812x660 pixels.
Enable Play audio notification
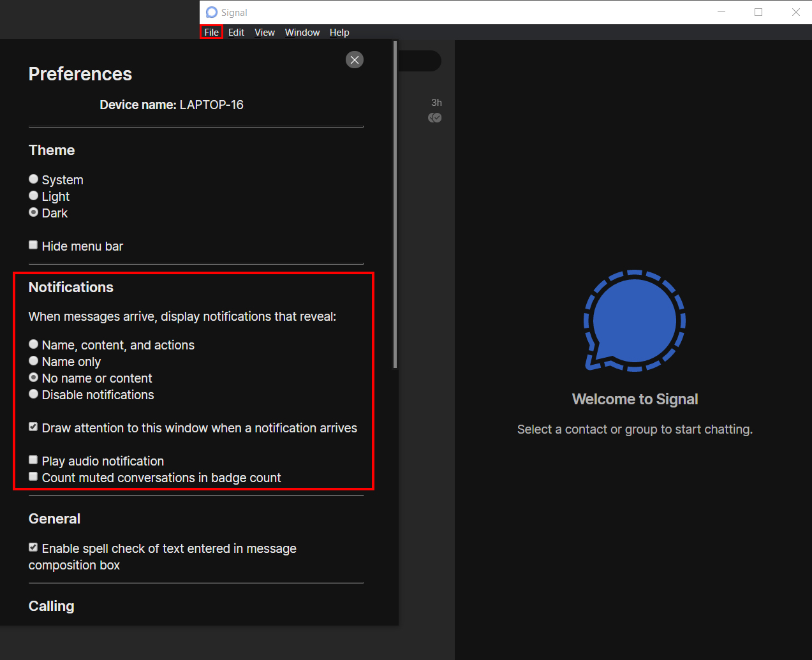[x=33, y=460]
